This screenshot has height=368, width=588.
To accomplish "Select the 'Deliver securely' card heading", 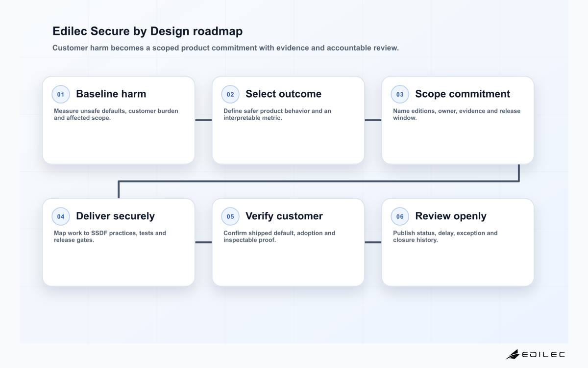I will tap(115, 216).
